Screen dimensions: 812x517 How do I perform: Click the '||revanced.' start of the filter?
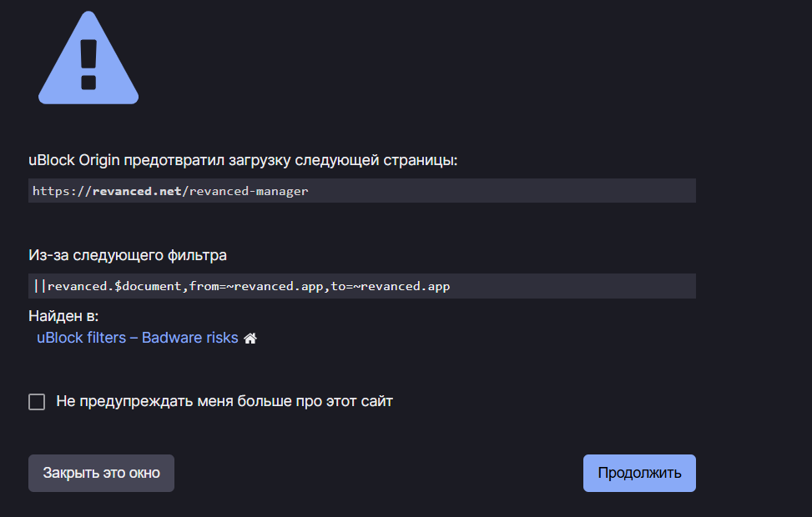coord(73,286)
